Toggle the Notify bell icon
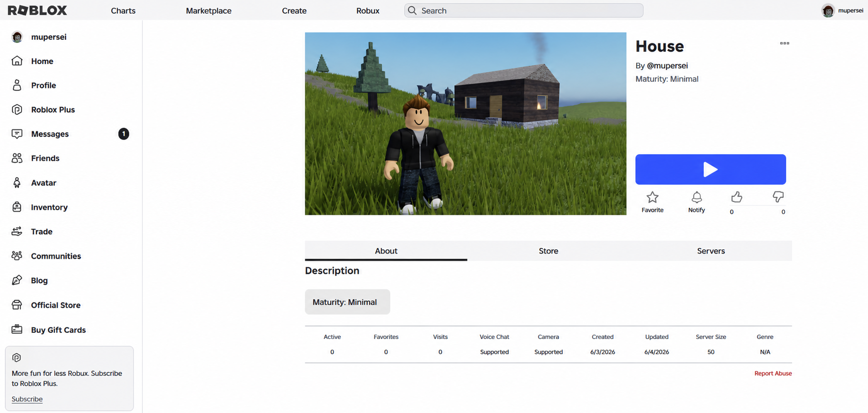868x413 pixels. tap(697, 197)
